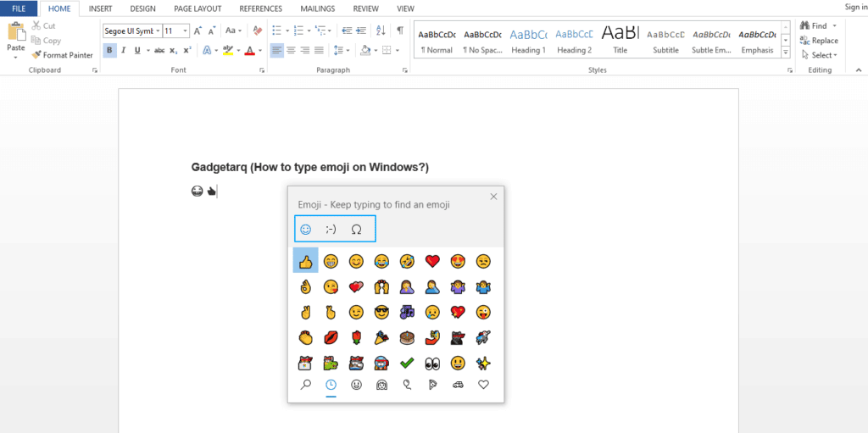Screen dimensions: 868x433
Task: Open the food pizza emoji category
Action: [432, 385]
